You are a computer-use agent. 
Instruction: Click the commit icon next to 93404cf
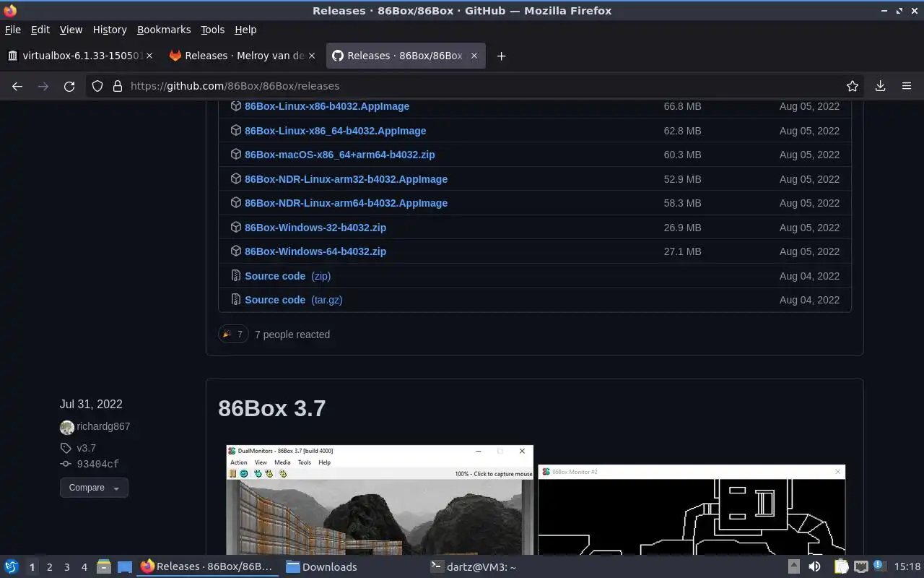click(x=66, y=464)
